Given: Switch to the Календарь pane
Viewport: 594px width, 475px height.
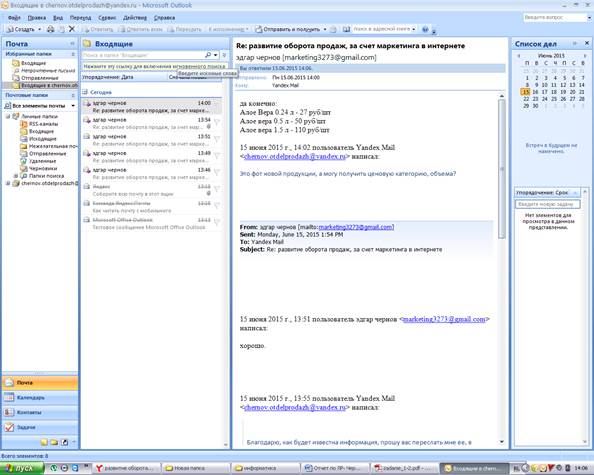Looking at the screenshot, I should (x=40, y=398).
